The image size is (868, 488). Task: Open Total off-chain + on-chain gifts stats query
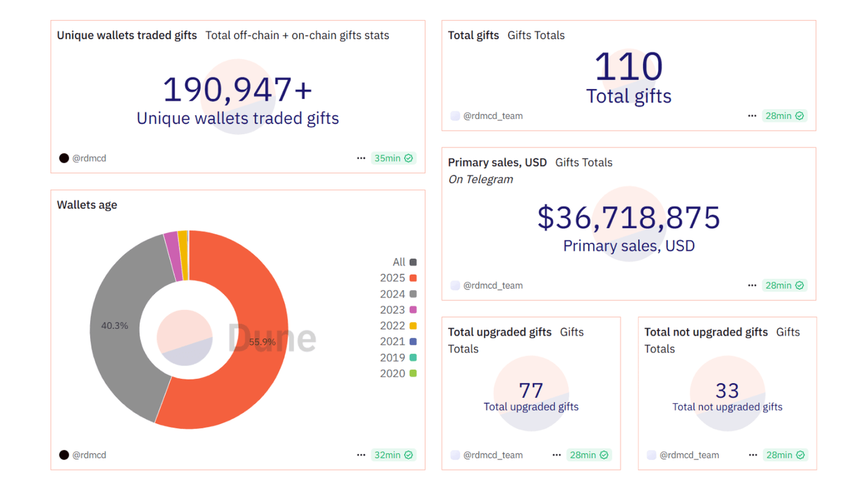tap(297, 35)
